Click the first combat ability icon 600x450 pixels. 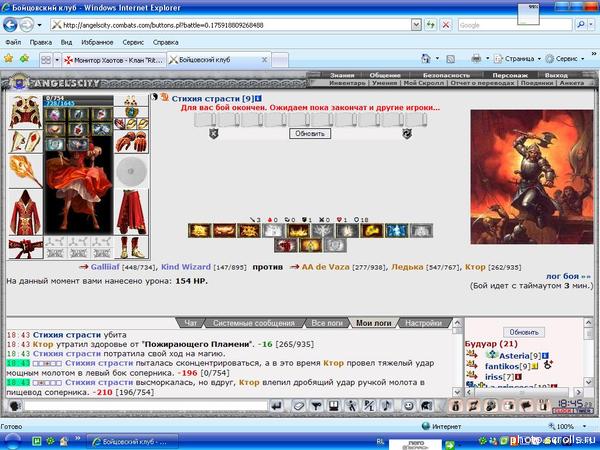[x=198, y=232]
